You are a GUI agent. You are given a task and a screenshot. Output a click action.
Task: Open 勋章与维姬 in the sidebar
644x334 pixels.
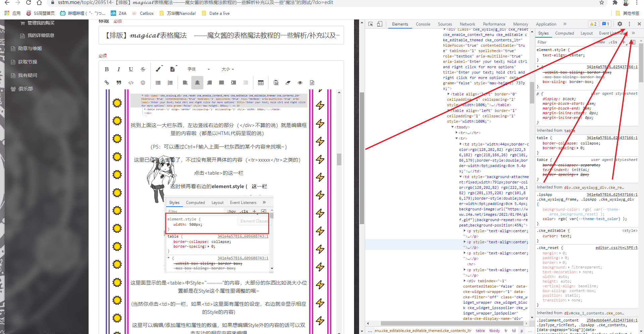[30, 49]
